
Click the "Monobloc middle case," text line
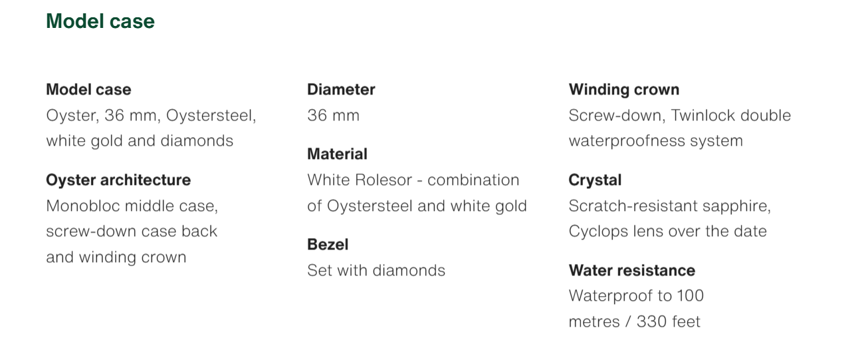(x=132, y=206)
